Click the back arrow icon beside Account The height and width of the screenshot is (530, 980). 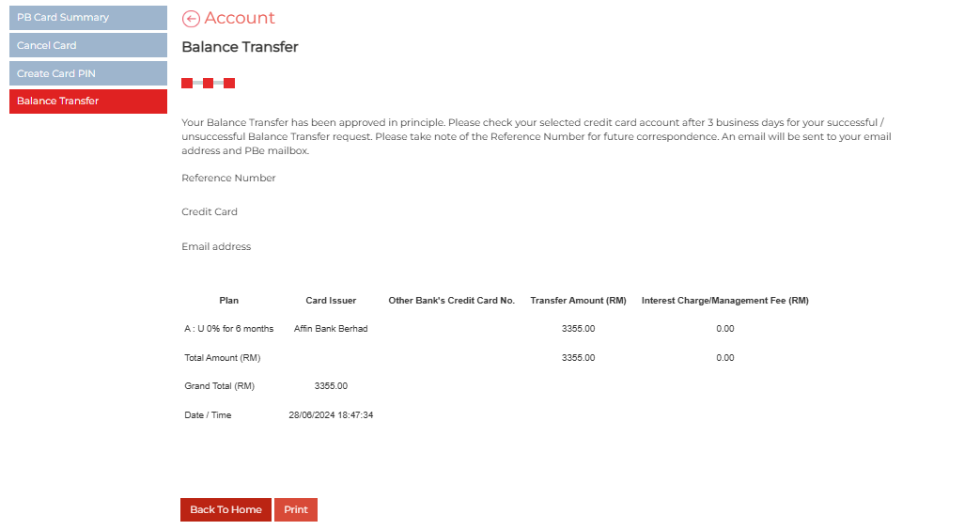click(191, 19)
